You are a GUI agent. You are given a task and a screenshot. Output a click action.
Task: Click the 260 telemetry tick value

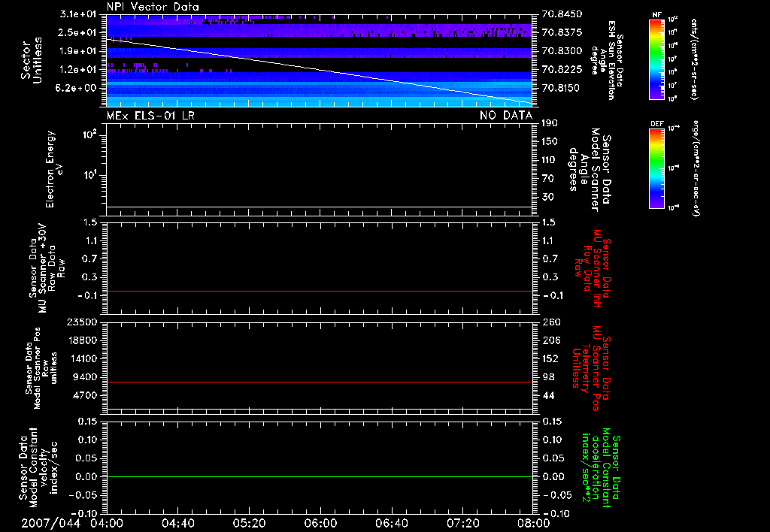pos(551,322)
